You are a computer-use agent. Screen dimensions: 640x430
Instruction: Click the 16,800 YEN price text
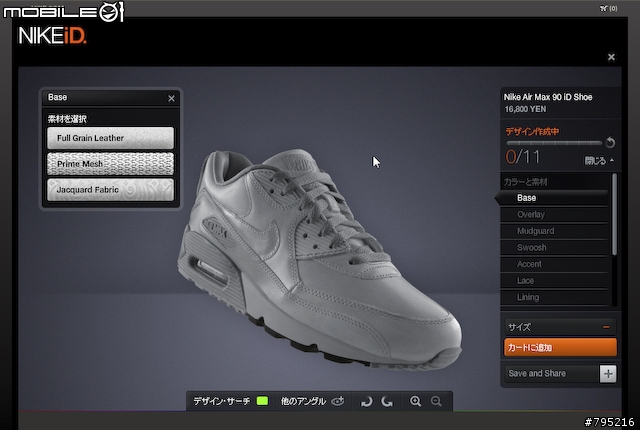pos(525,109)
